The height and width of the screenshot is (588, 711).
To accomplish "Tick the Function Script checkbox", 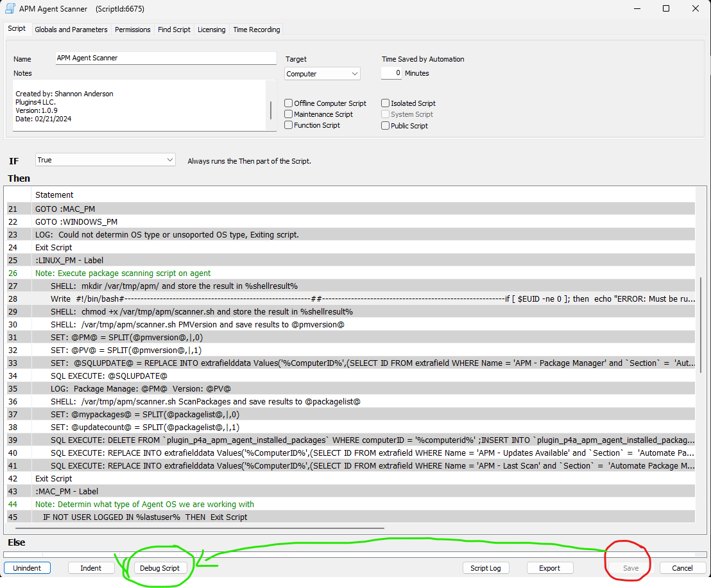I will pyautogui.click(x=289, y=125).
